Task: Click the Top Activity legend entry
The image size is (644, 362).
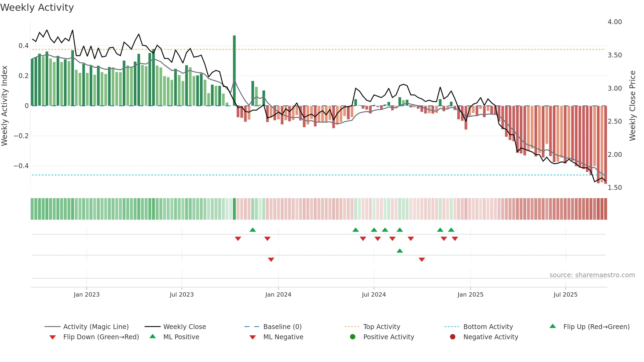Action: (x=372, y=327)
